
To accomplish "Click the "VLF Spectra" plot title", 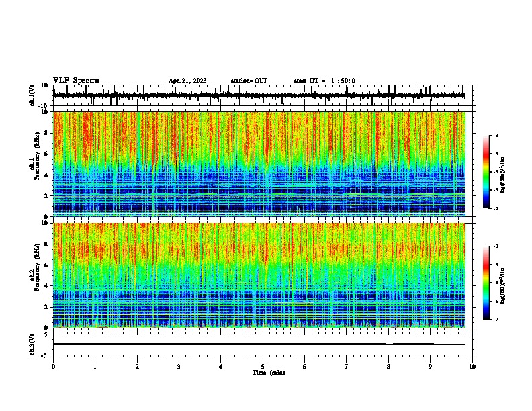I will [76, 81].
